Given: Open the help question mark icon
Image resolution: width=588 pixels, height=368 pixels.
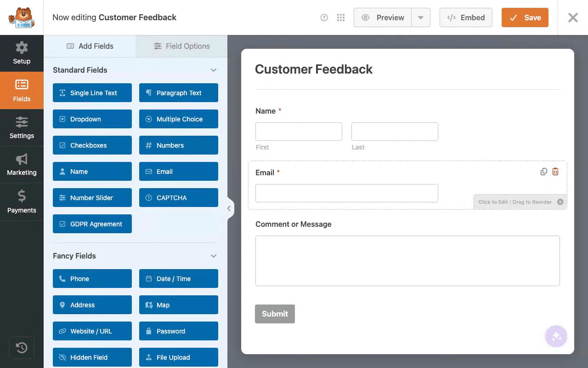Looking at the screenshot, I should click(x=324, y=17).
